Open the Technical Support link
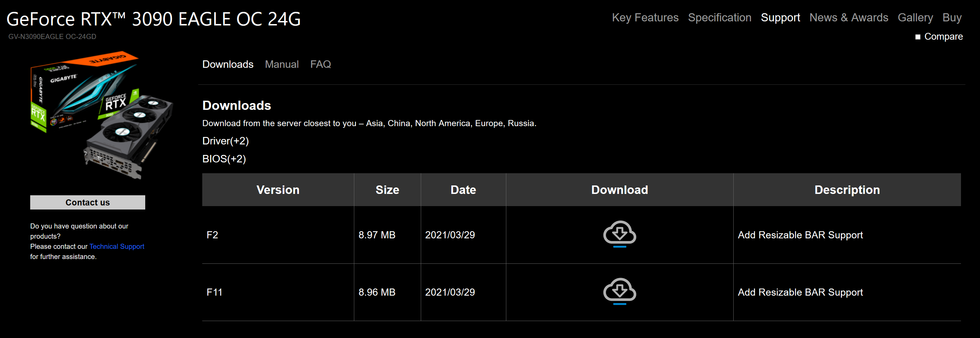 tap(116, 246)
